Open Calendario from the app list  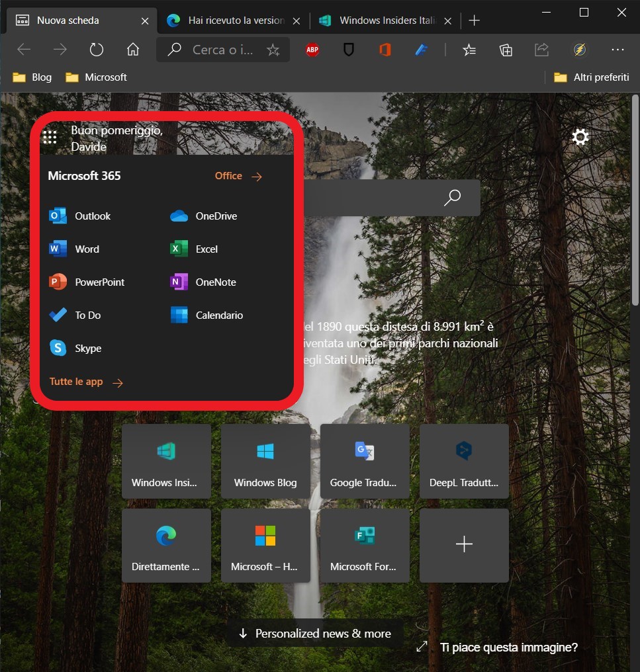[x=206, y=315]
